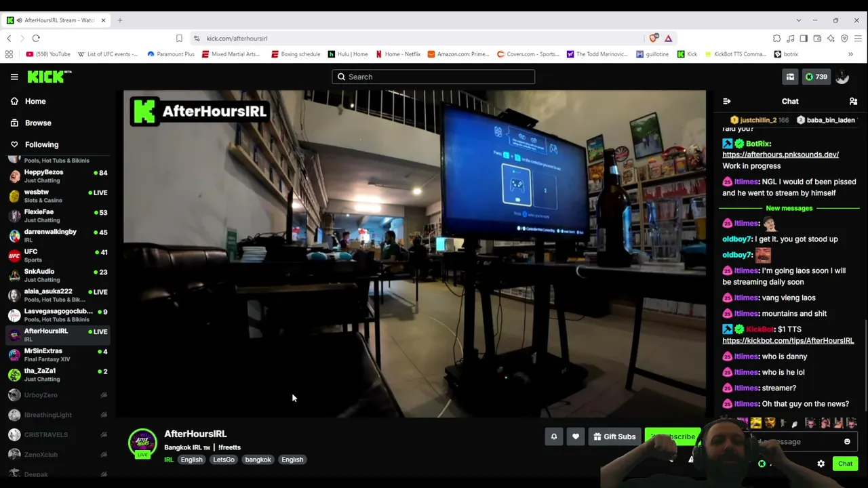Open the Boxing schedule bookmark

coord(295,54)
